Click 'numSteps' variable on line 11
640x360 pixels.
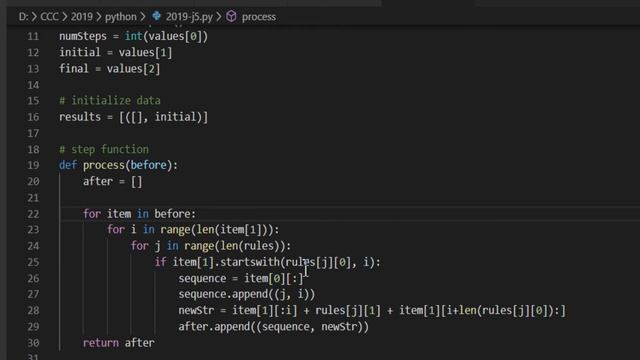click(x=83, y=36)
